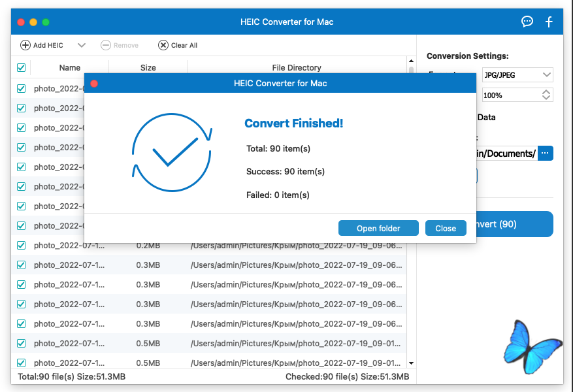This screenshot has width=573, height=392.
Task: Click the blue butterfly logo
Action: pos(532,346)
